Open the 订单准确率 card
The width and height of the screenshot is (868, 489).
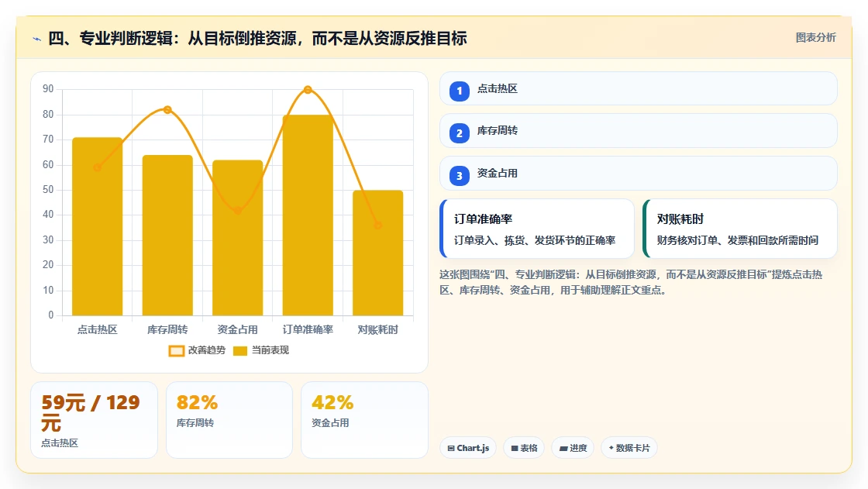pyautogui.click(x=537, y=229)
